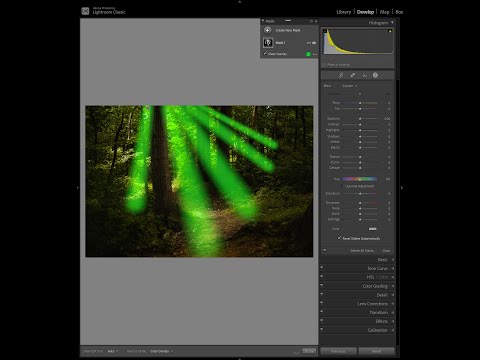Click Delete All Masks

[x=362, y=251]
